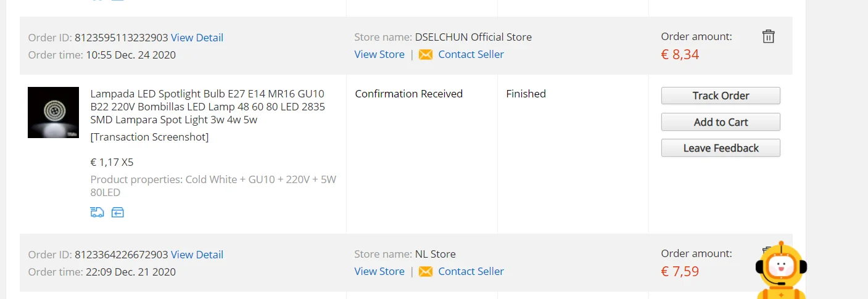Open the LED spotlight bulb product thumbnail
The height and width of the screenshot is (299, 868).
[53, 112]
